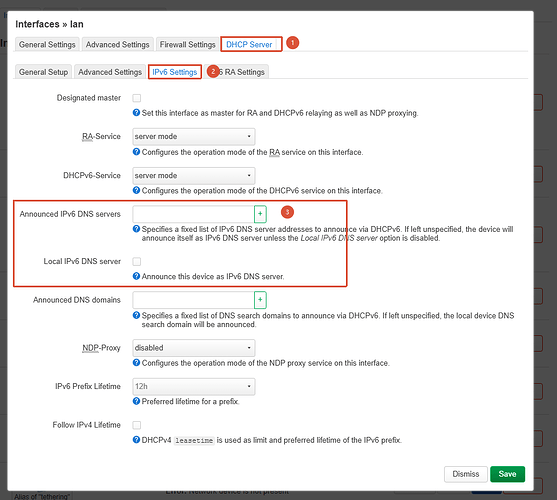Click help icon beside DHCPv4 leasetime text
Screen dimensions: 557x500
point(136,440)
